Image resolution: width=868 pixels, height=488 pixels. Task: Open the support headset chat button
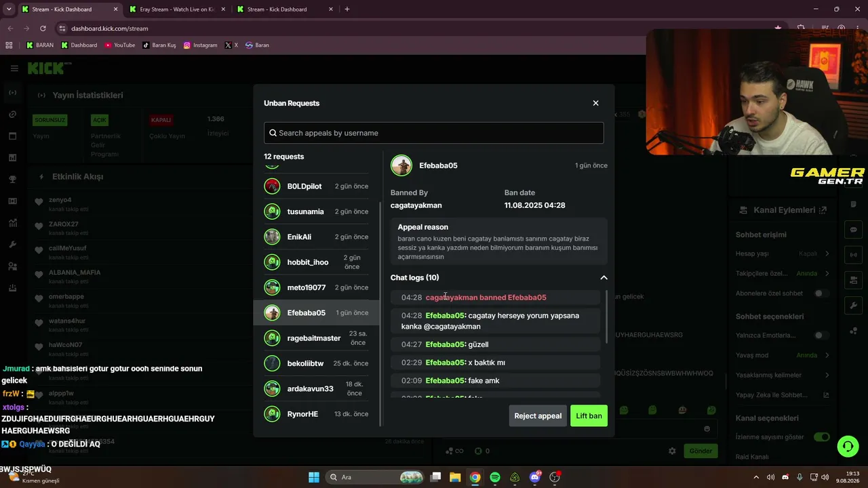click(848, 446)
